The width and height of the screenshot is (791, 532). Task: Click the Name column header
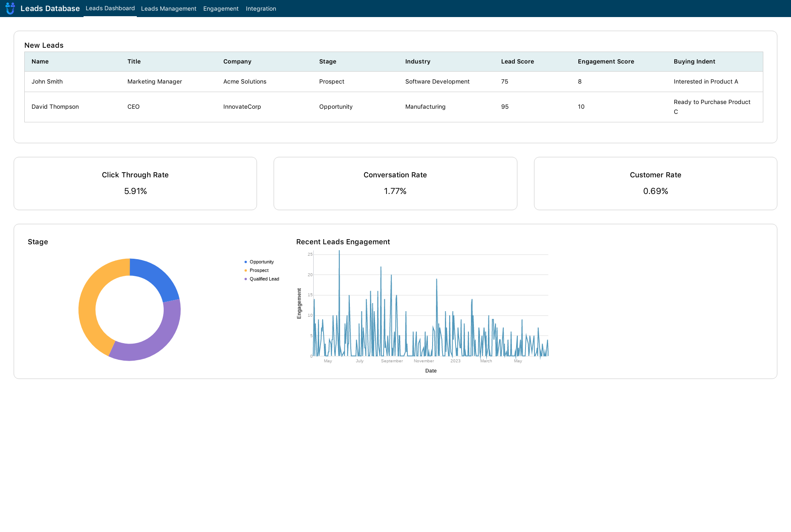pos(40,61)
